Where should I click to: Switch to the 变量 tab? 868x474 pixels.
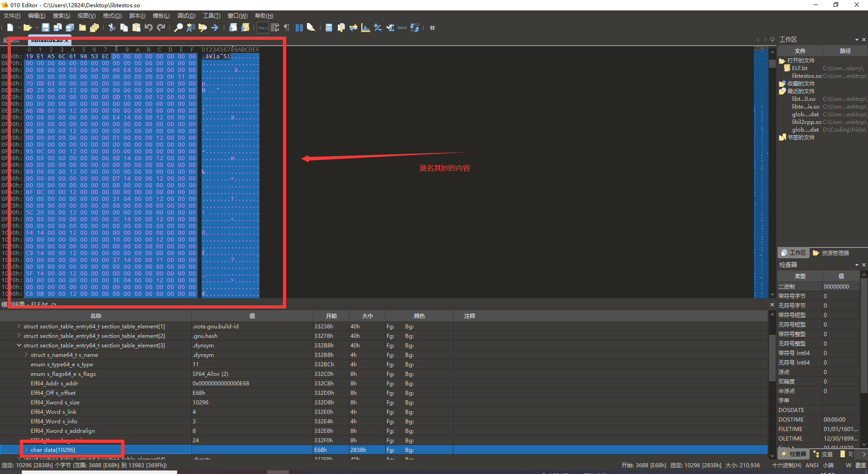pyautogui.click(x=823, y=454)
